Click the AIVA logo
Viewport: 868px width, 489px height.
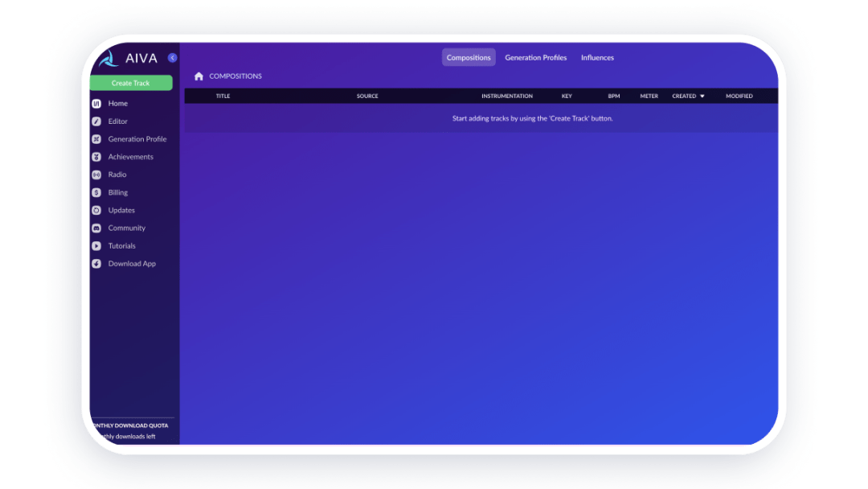(127, 59)
